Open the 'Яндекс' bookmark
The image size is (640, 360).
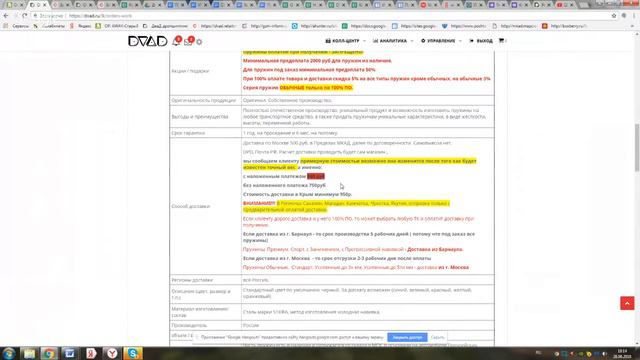(x=81, y=26)
